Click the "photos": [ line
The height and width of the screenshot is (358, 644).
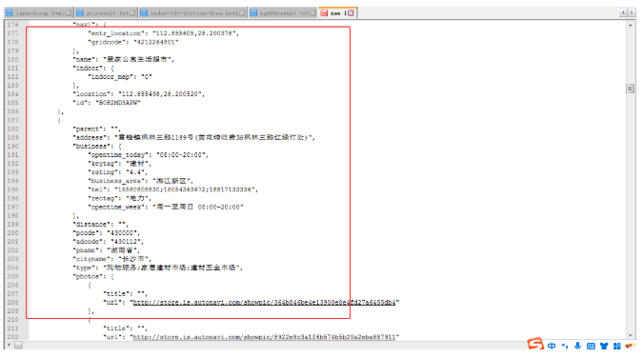click(93, 276)
